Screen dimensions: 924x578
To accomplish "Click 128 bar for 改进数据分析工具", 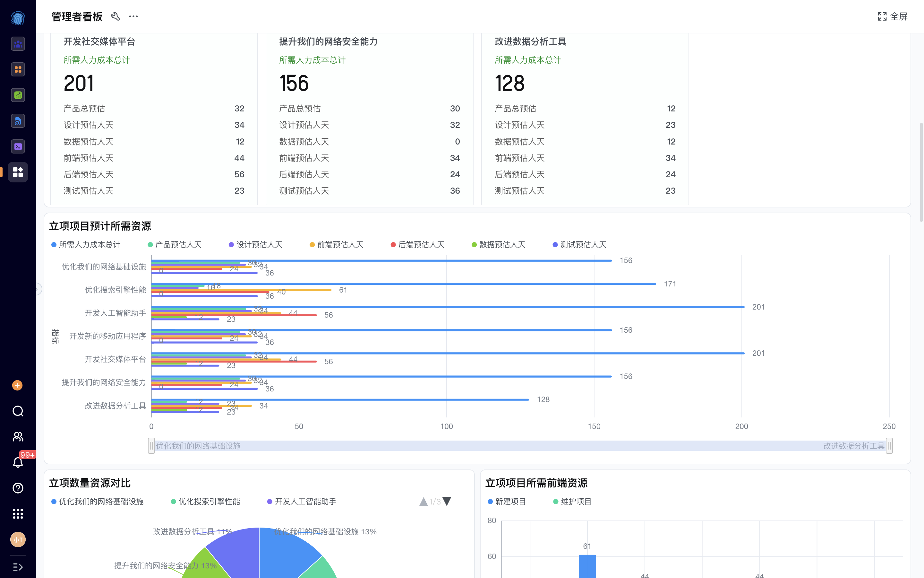I will point(340,399).
